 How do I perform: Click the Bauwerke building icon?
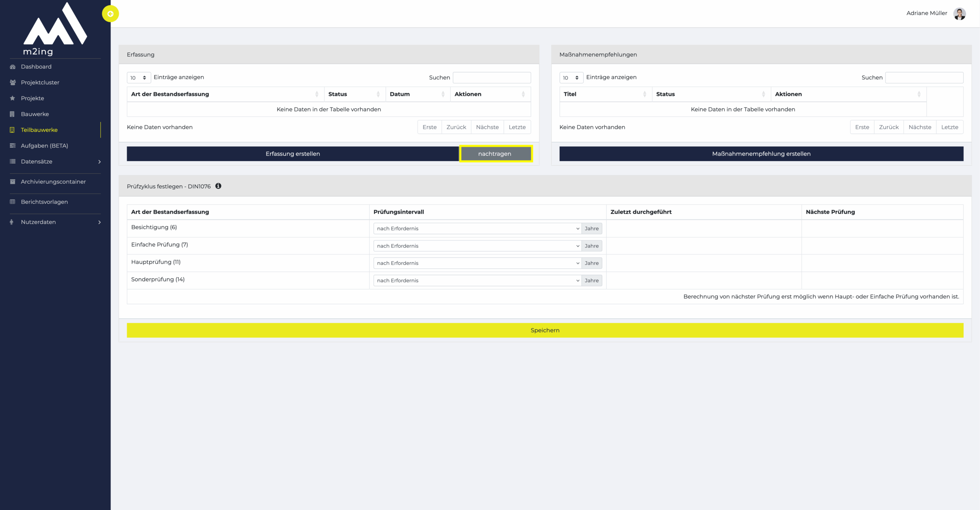click(13, 114)
